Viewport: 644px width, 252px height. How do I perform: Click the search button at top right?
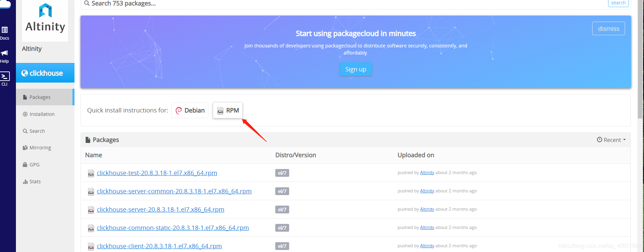tap(618, 3)
